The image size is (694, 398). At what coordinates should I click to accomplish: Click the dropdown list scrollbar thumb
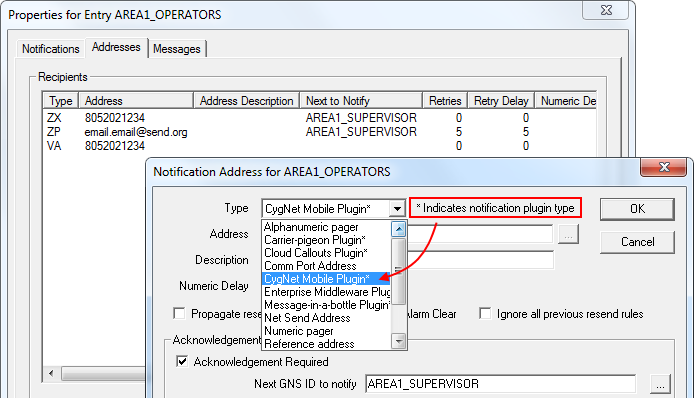point(398,271)
